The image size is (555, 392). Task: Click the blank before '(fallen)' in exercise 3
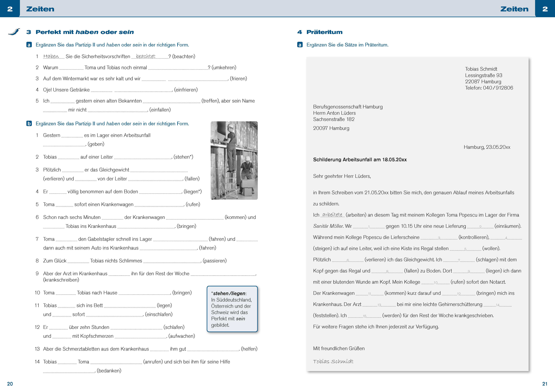pyautogui.click(x=155, y=179)
